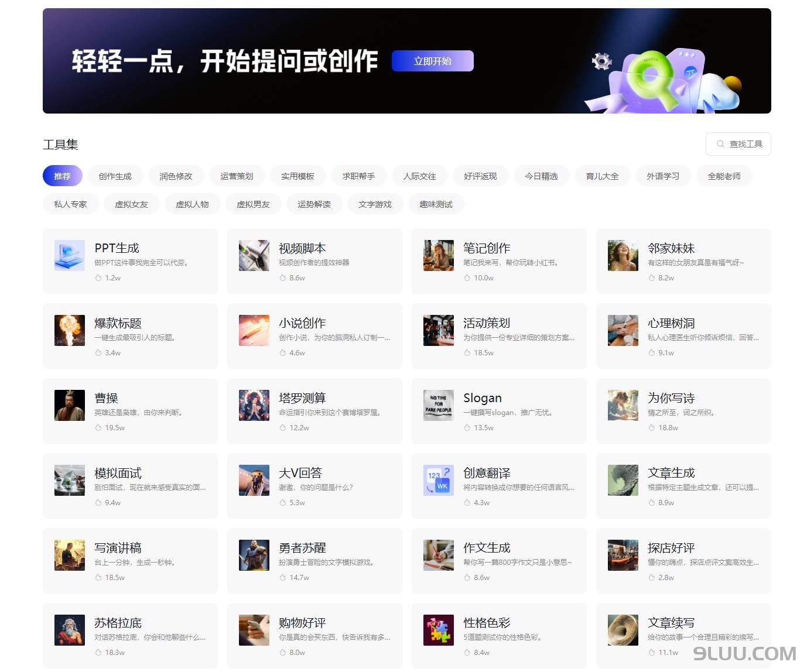
Task: Open the 勇者苏醒 warrior thumbnail
Action: (x=254, y=555)
